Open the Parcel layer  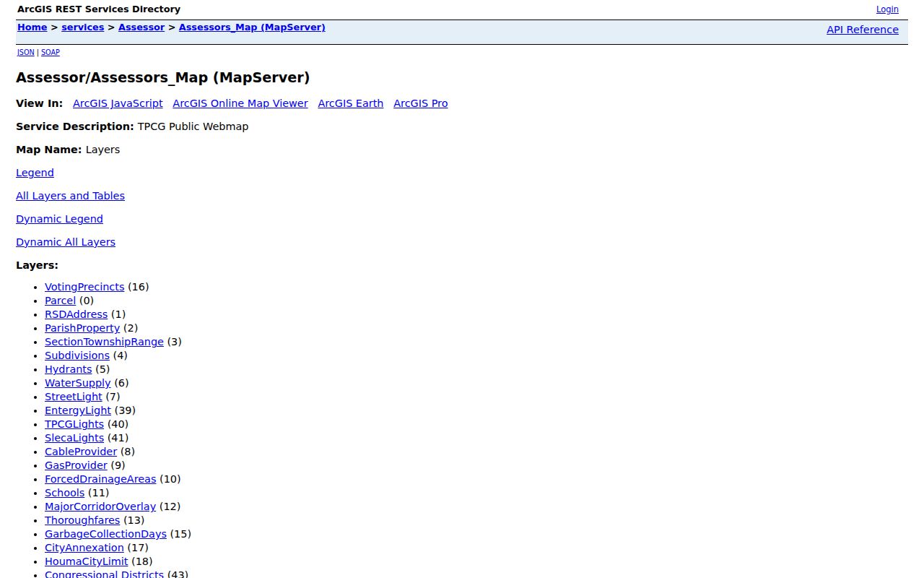pos(60,301)
